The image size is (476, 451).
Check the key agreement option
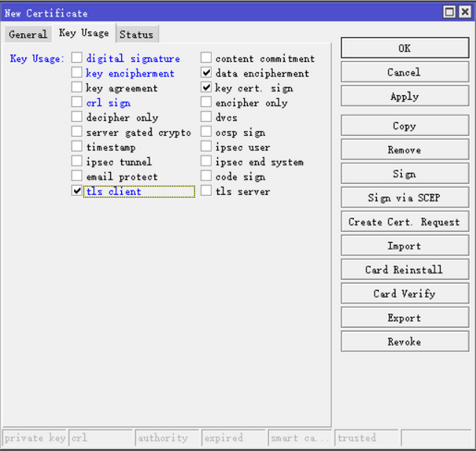tap(77, 87)
